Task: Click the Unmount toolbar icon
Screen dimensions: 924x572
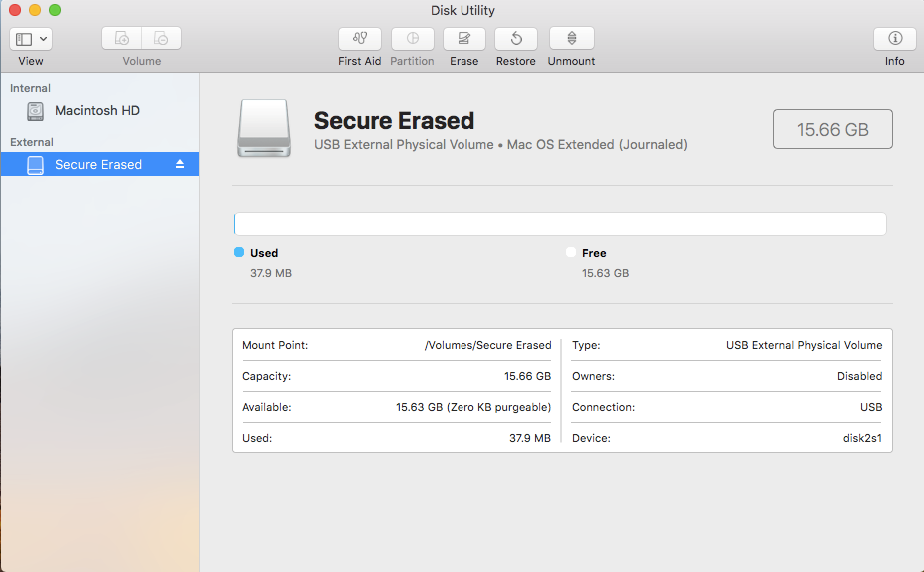Action: pos(571,39)
